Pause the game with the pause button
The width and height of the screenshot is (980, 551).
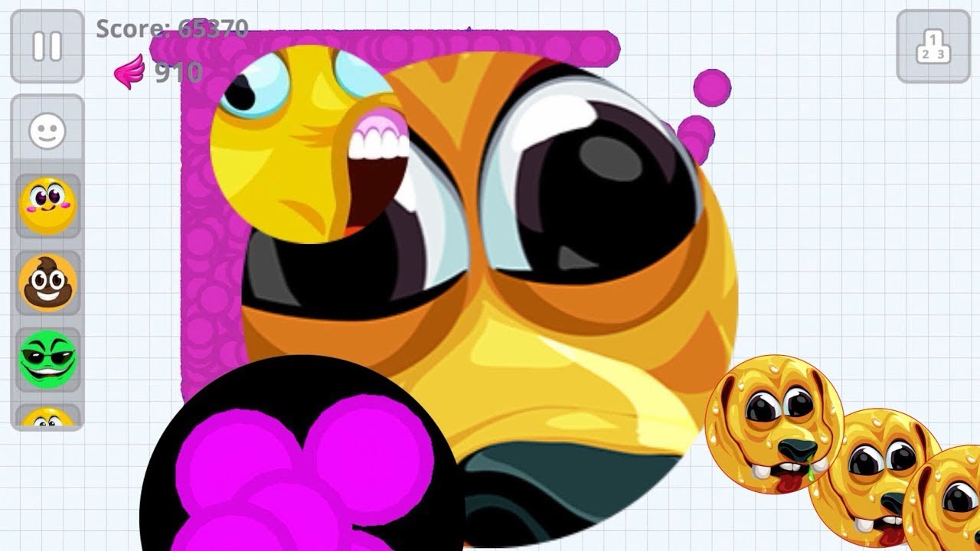(47, 46)
